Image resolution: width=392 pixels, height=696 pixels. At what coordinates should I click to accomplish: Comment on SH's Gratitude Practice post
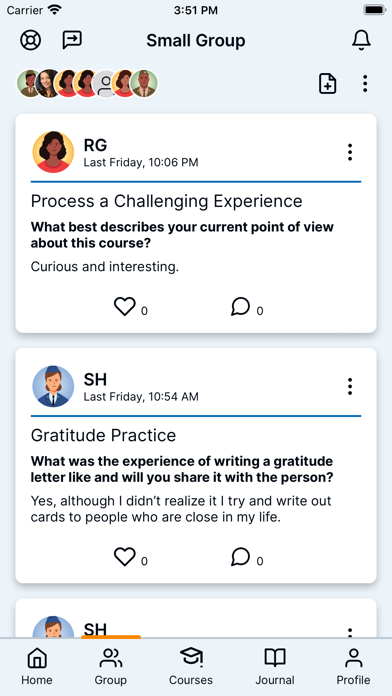point(241,557)
